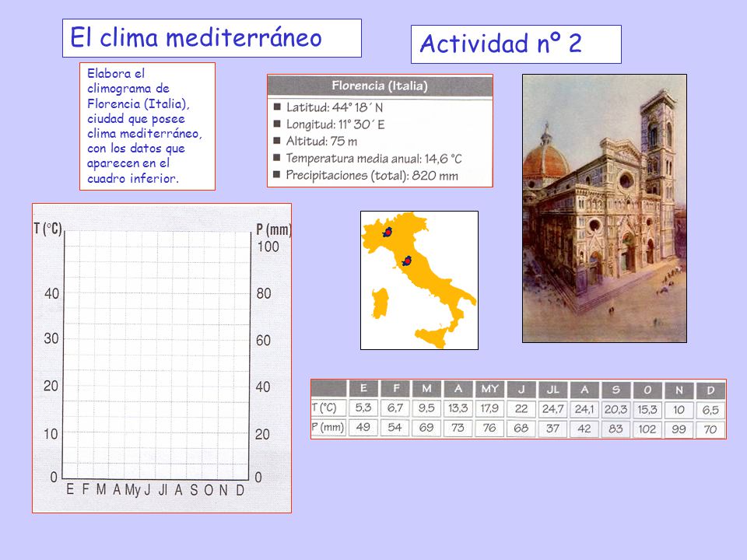
Task: Click the May precipitation cell '76'
Action: point(489,428)
